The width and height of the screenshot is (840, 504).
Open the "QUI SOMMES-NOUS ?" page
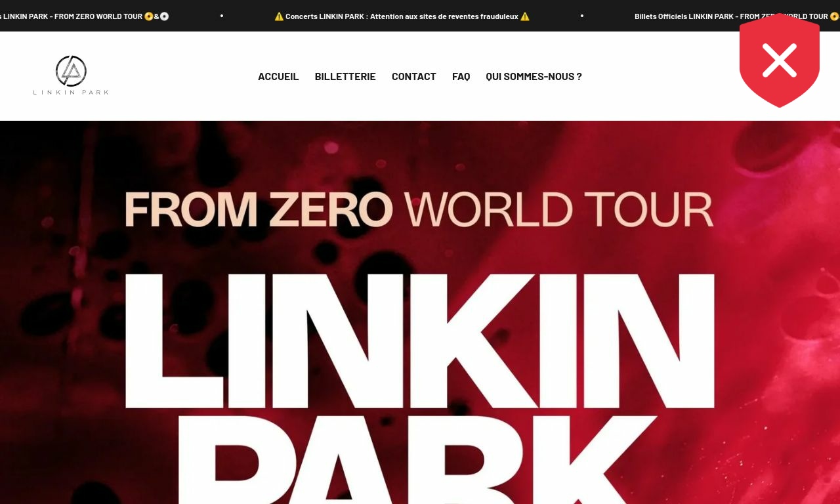(534, 76)
